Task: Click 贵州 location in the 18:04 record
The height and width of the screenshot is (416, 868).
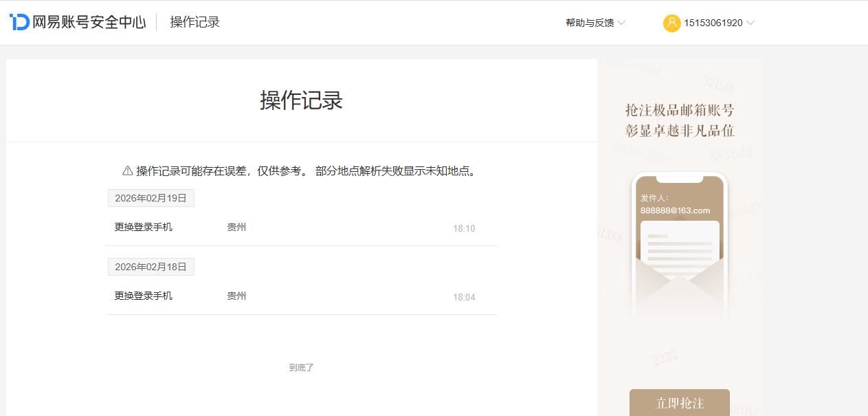Action: pos(236,296)
